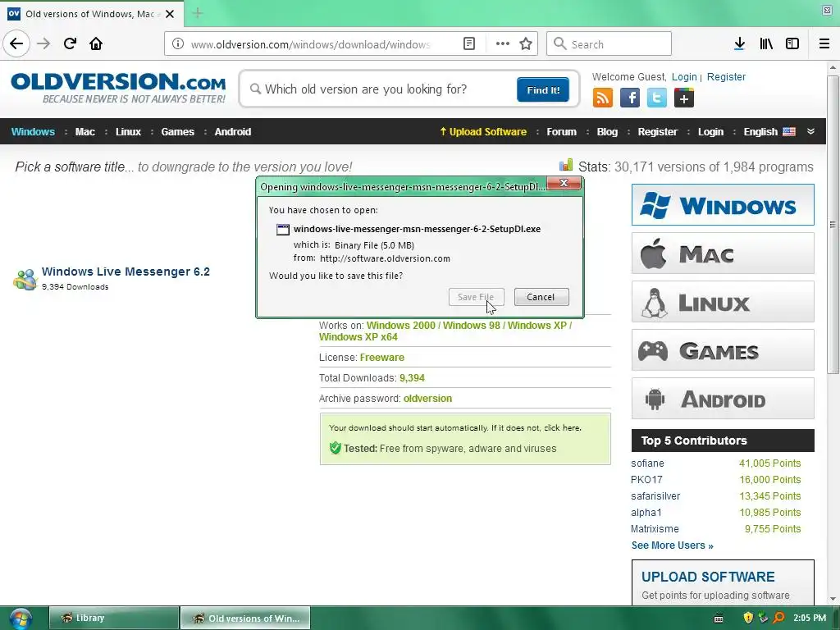Open the Windows platform sidebar button

723,204
